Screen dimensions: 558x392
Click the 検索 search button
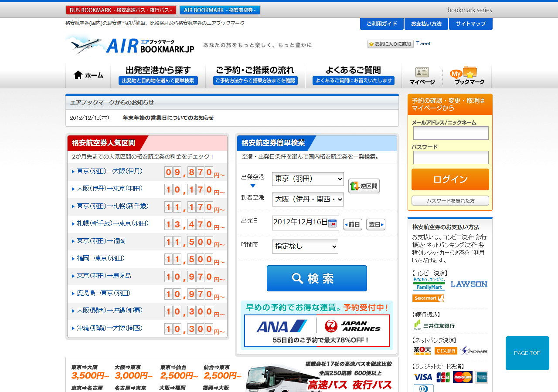(x=317, y=278)
